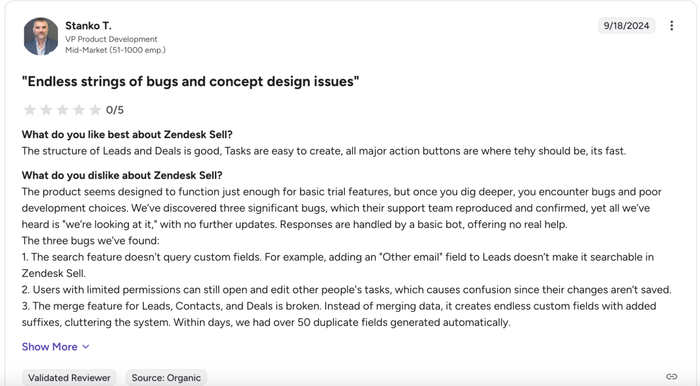
Task: Click the third rating star
Action: (62, 110)
